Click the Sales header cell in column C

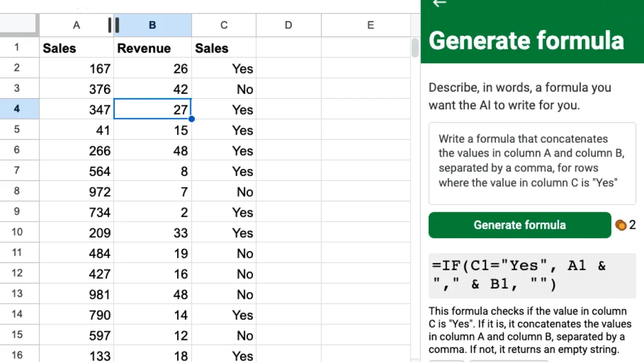pyautogui.click(x=224, y=48)
